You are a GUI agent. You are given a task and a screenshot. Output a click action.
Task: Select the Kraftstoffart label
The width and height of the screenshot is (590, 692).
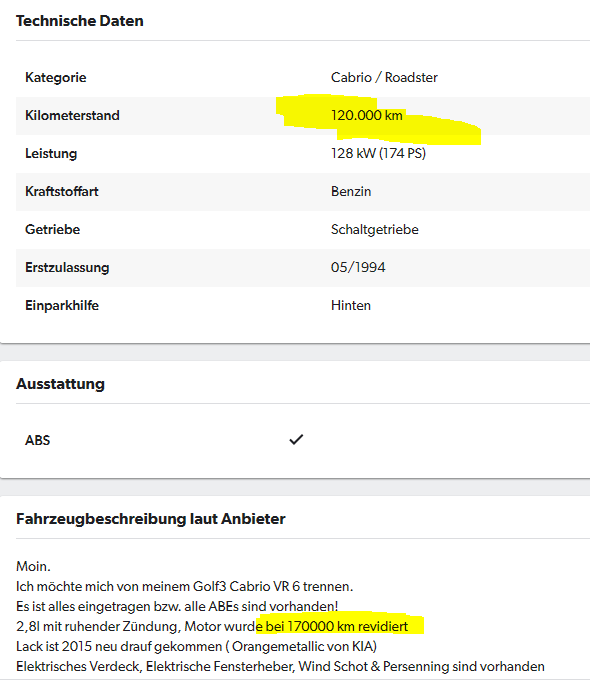(x=62, y=191)
